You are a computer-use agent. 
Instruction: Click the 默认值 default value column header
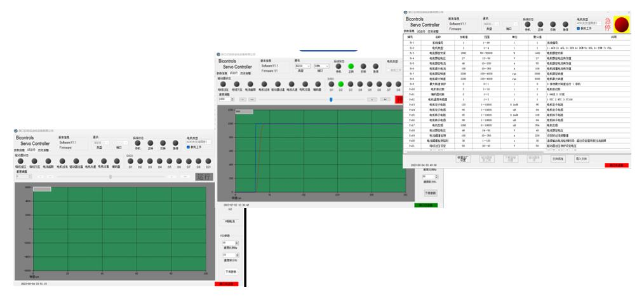(537, 37)
